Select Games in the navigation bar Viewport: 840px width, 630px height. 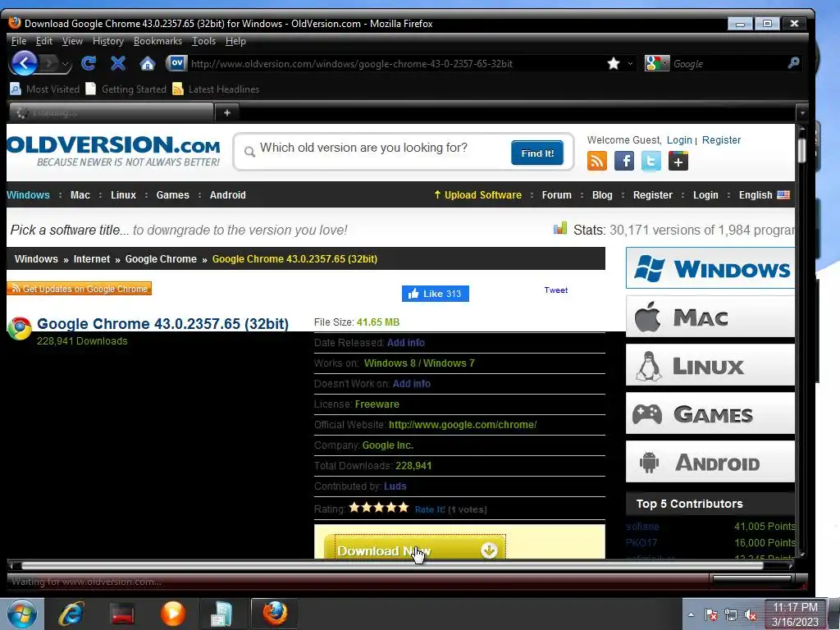[x=172, y=195]
